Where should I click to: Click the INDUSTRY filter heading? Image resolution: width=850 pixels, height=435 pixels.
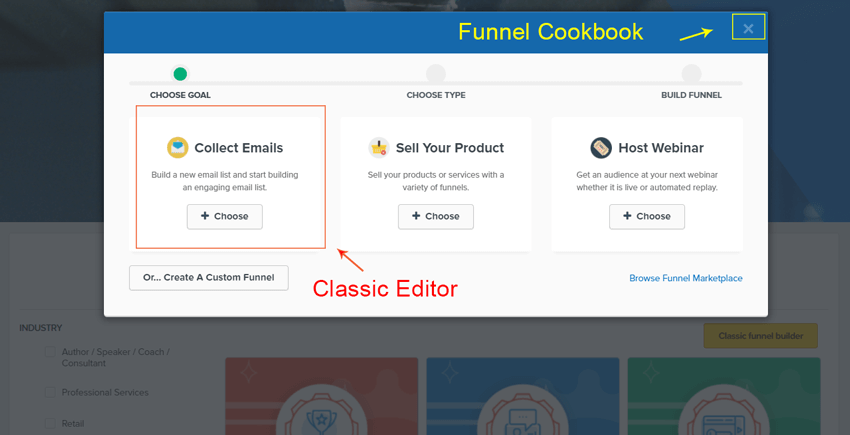click(x=41, y=328)
